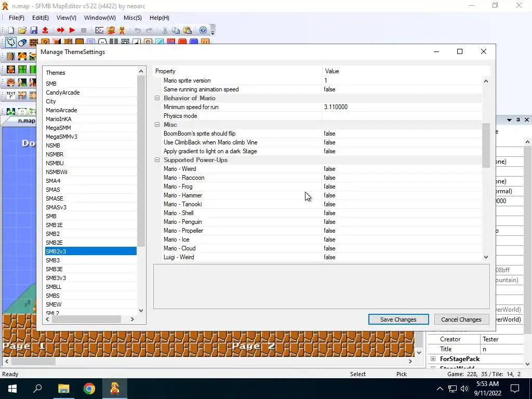Pick the Goomba enemy icon
The height and width of the screenshot is (399, 532).
tap(11, 83)
